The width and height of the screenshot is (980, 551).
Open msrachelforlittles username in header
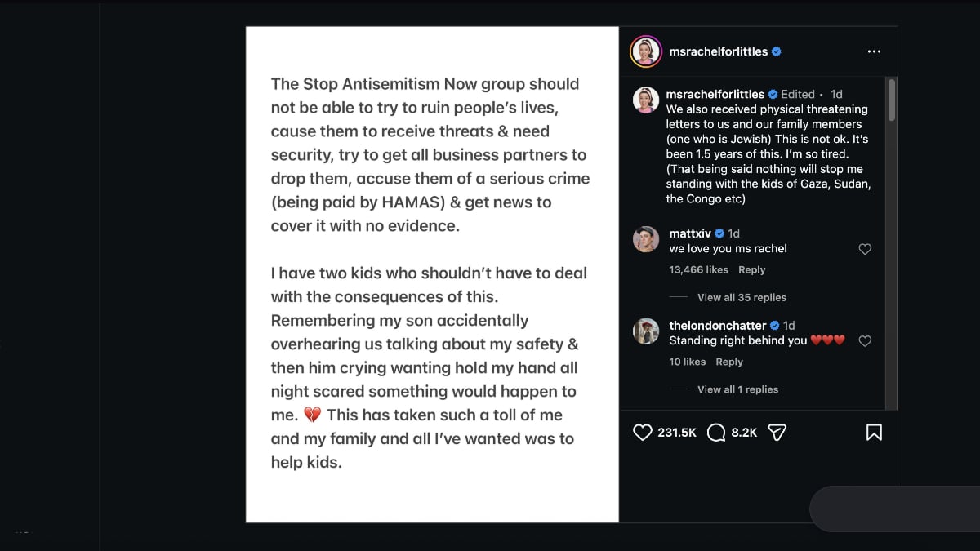pos(718,51)
